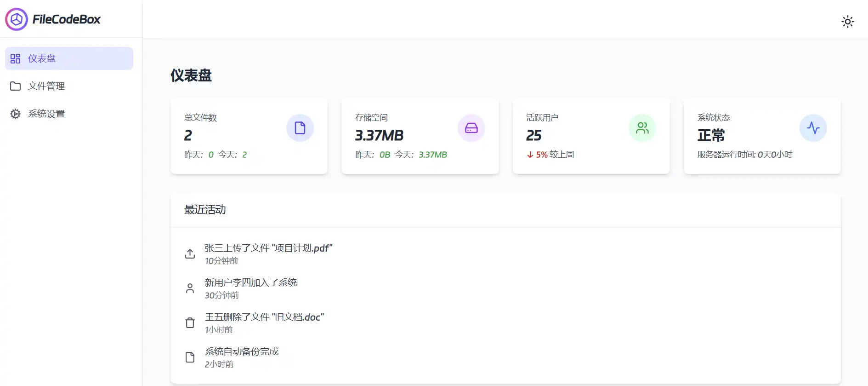Open 仪表盘 in the sidebar
Viewport: 868px width, 386px height.
pos(69,58)
